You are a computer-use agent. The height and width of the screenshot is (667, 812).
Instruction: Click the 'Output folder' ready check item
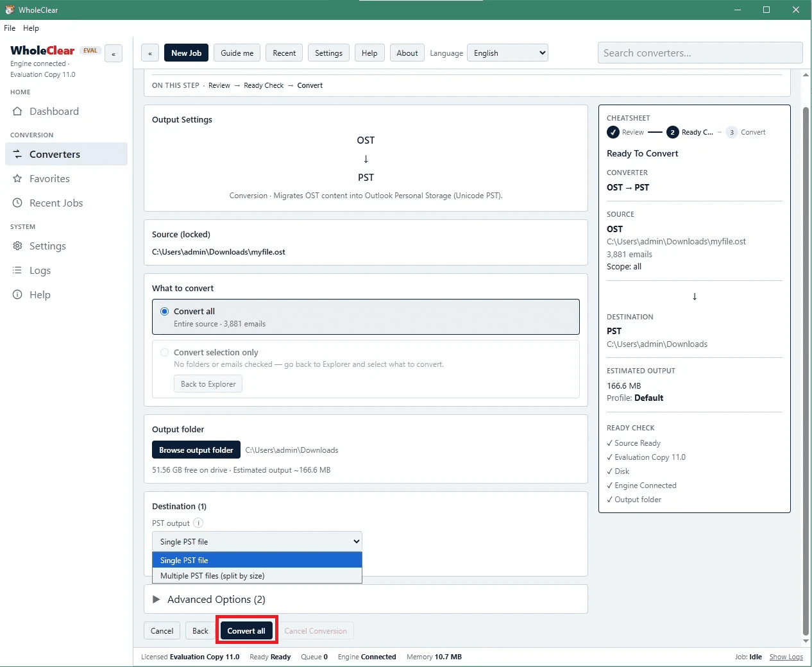tap(634, 500)
